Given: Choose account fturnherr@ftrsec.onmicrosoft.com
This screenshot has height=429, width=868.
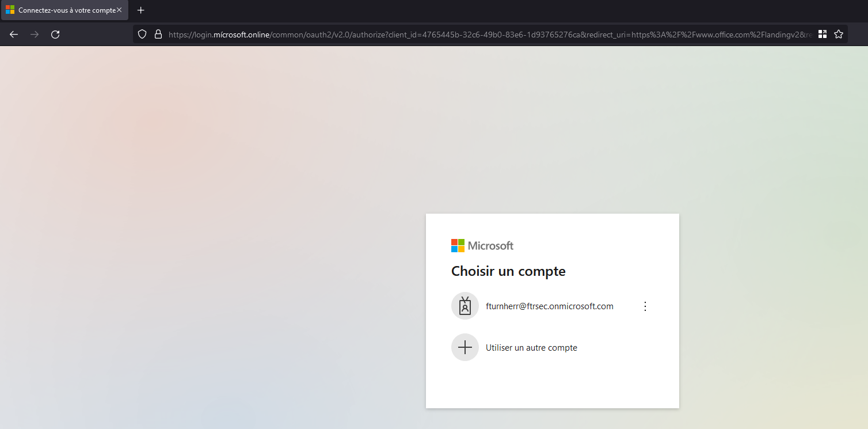Looking at the screenshot, I should pyautogui.click(x=553, y=306).
